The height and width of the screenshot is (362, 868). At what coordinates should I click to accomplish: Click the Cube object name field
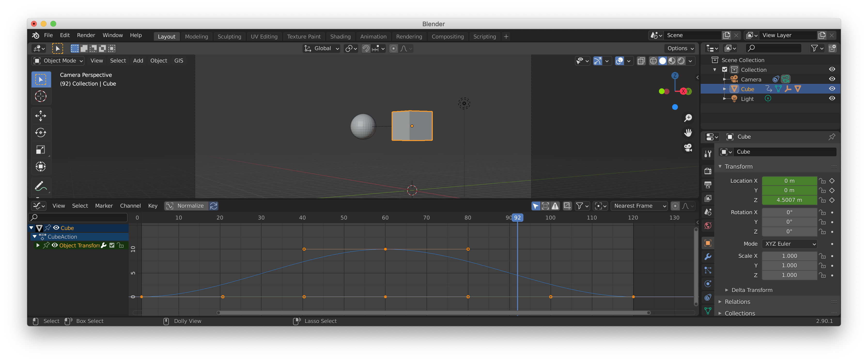pos(785,152)
